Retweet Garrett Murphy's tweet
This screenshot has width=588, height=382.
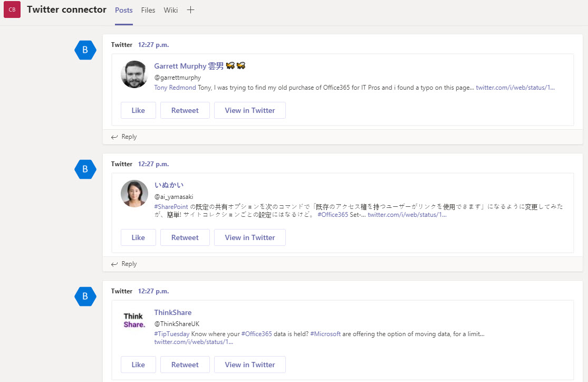[x=185, y=110]
